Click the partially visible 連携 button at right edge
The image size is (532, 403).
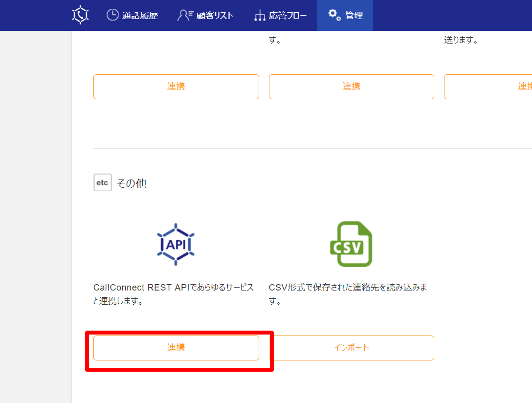pos(488,87)
